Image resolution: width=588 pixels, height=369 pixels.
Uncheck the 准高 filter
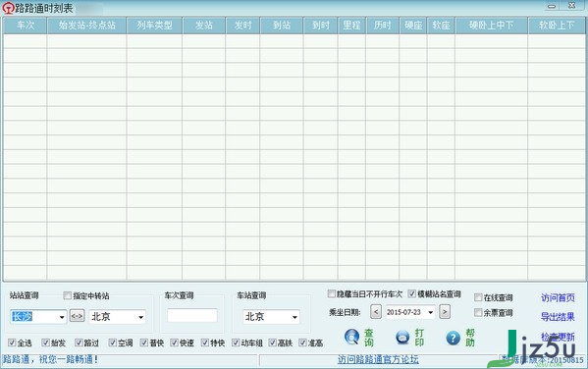(302, 343)
